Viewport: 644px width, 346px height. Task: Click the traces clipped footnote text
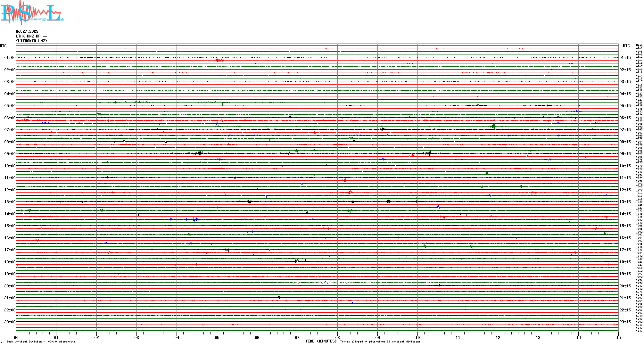(380, 342)
